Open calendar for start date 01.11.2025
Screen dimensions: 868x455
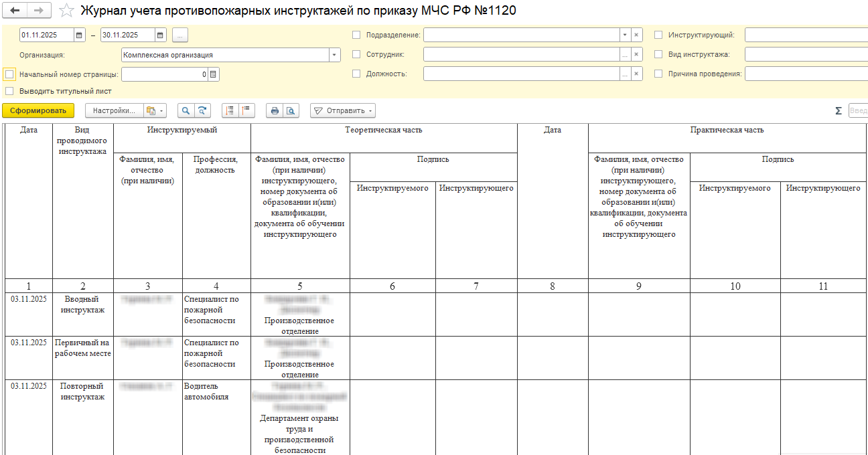pos(79,35)
